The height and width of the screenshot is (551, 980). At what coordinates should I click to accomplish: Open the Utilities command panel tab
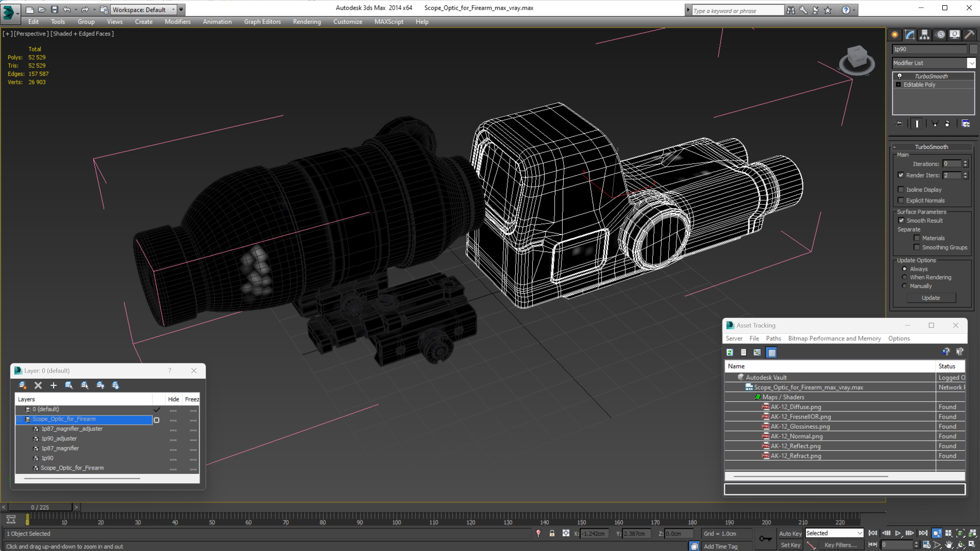click(x=969, y=35)
